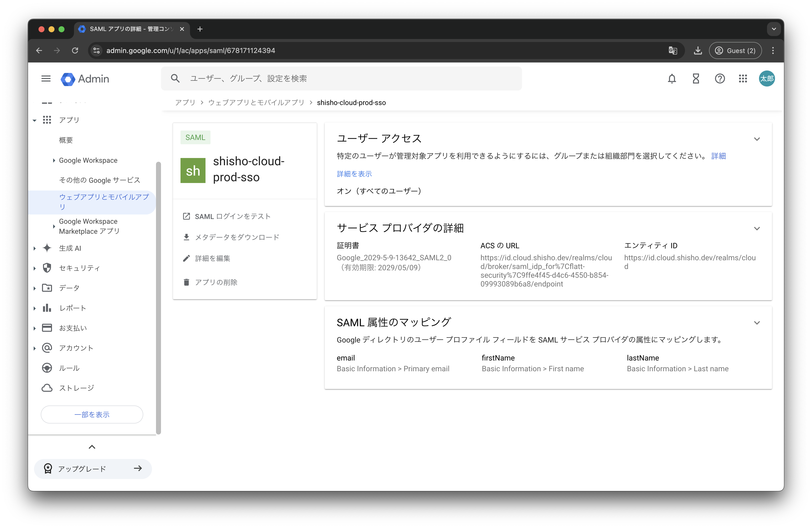This screenshot has width=812, height=528.
Task: Click the アップグレード button
Action: tap(93, 469)
